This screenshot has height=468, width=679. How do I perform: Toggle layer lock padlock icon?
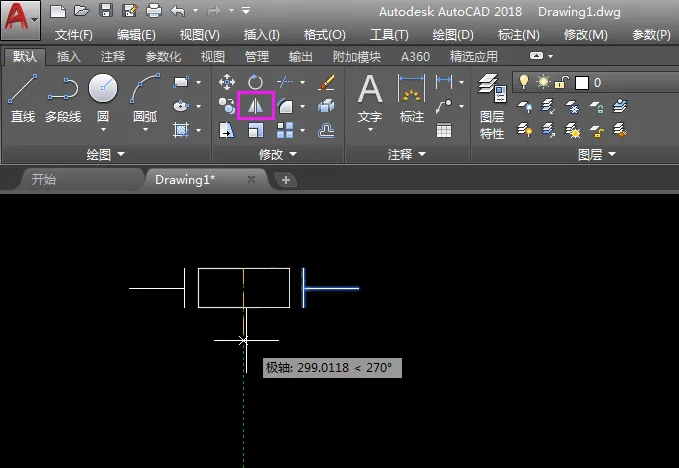(563, 81)
